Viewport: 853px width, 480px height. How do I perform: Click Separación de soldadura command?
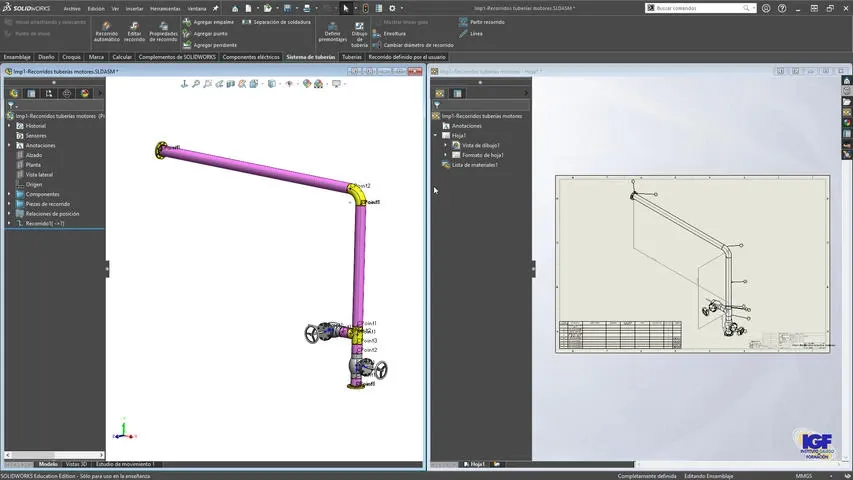(276, 22)
